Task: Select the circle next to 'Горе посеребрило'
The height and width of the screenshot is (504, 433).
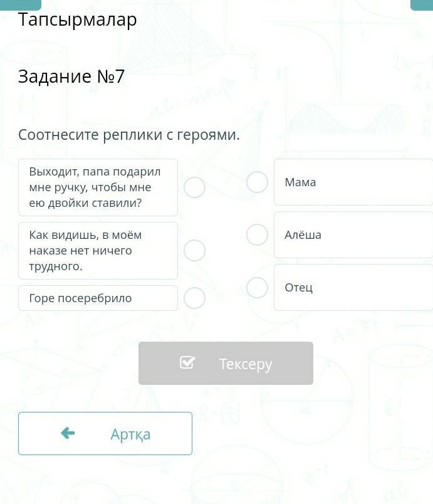Action: 194,298
